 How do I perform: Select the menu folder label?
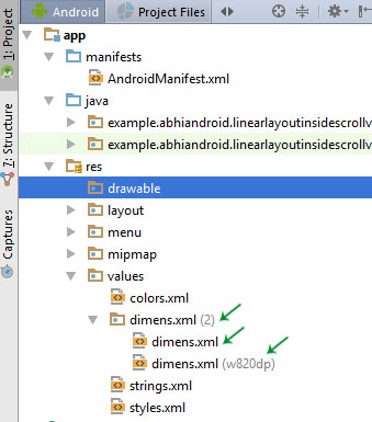point(124,232)
